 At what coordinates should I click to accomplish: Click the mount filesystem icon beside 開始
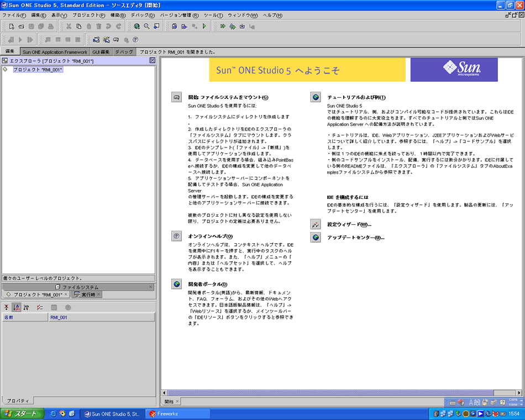pyautogui.click(x=177, y=97)
